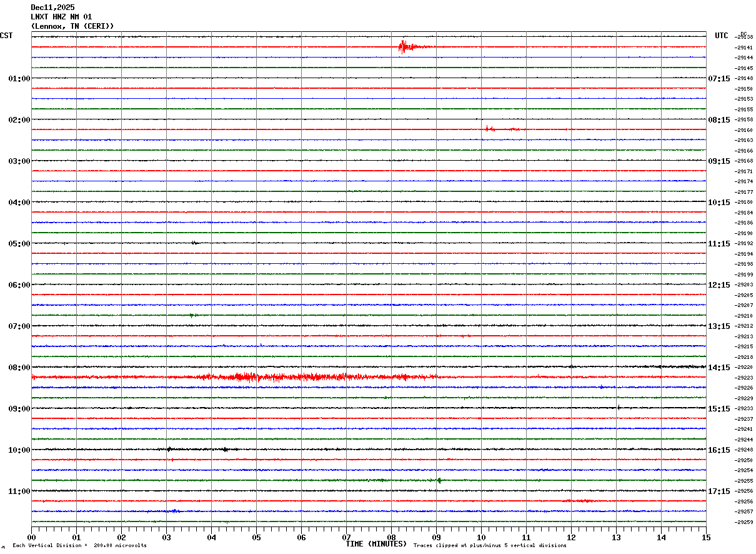
Task: Click the 'CST' timezone label
Action: pos(6,36)
